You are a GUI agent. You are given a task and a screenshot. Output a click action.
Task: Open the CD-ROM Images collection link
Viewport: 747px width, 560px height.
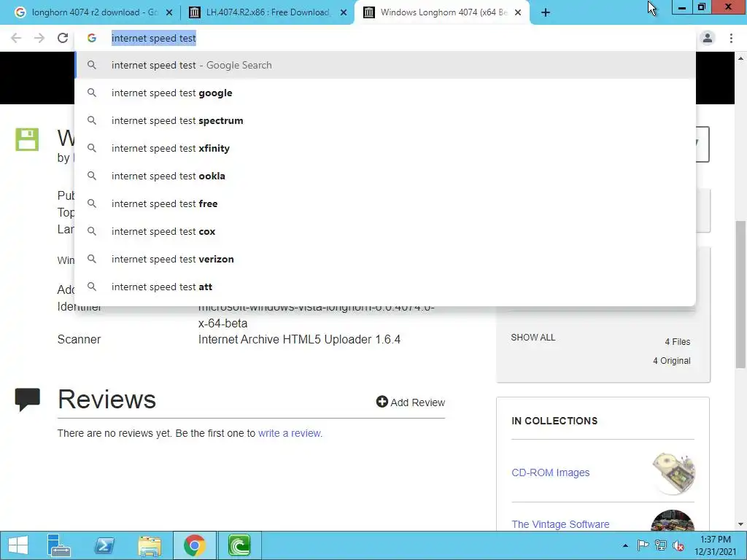click(550, 472)
